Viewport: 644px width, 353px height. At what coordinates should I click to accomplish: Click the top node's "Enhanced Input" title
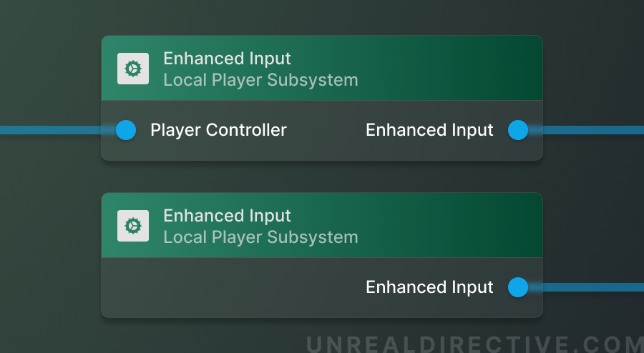(227, 59)
